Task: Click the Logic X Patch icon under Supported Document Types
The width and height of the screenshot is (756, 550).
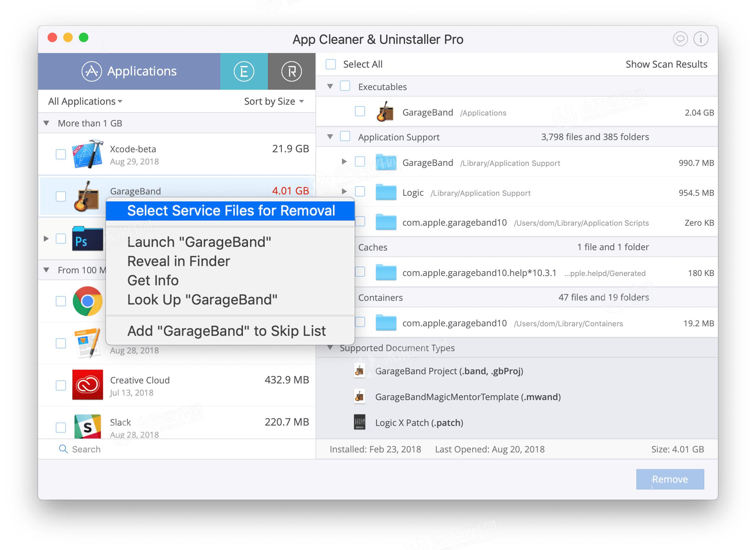Action: 359,423
